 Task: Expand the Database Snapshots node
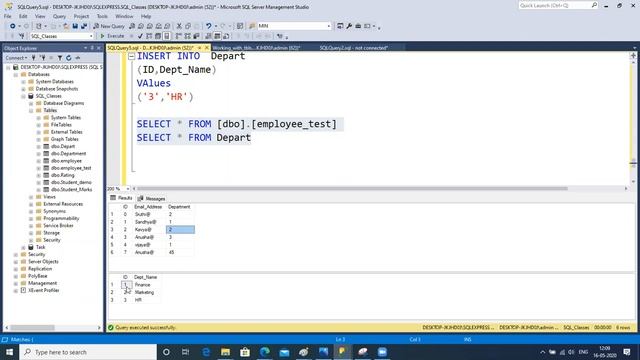[23, 89]
